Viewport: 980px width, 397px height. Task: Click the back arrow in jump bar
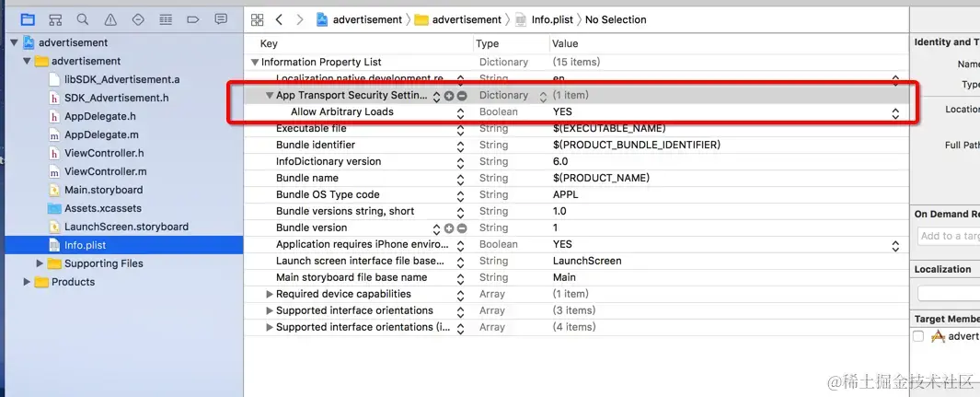coord(279,19)
